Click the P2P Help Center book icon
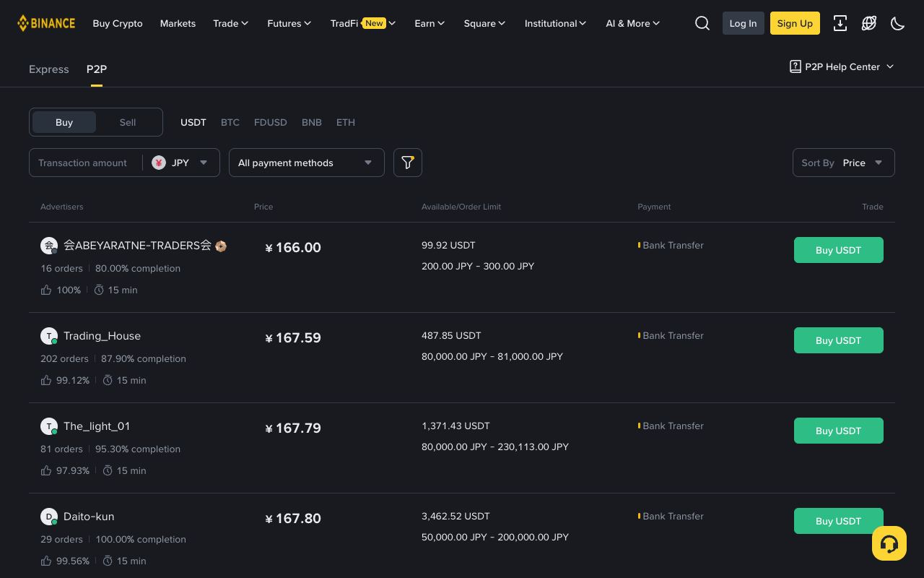 tap(796, 66)
